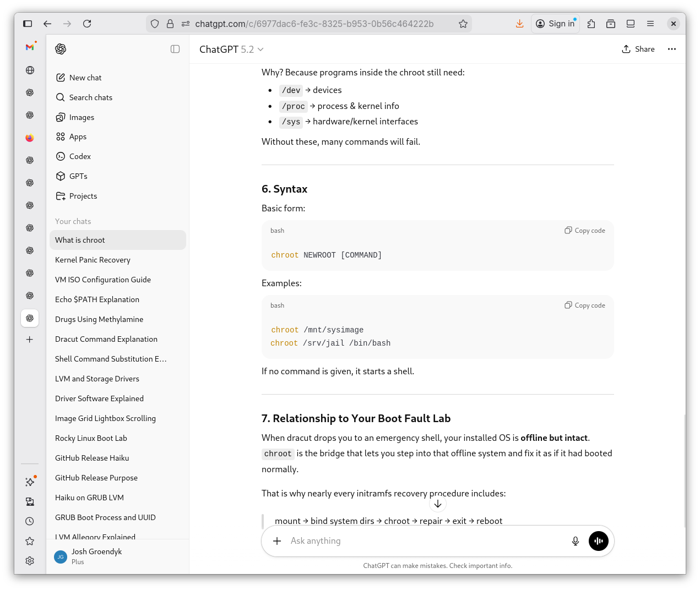Open the Josh Groendyk account menu
The height and width of the screenshot is (590, 700).
point(96,556)
